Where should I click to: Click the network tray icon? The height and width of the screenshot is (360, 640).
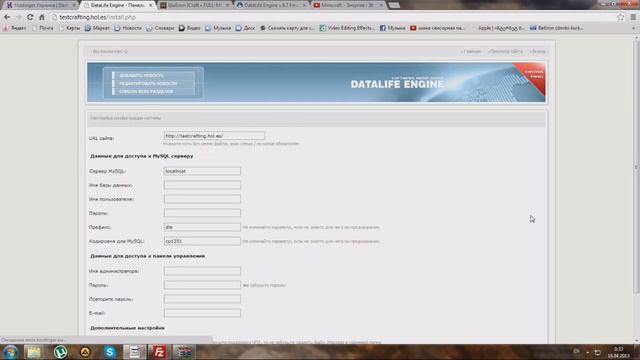pyautogui.click(x=597, y=352)
